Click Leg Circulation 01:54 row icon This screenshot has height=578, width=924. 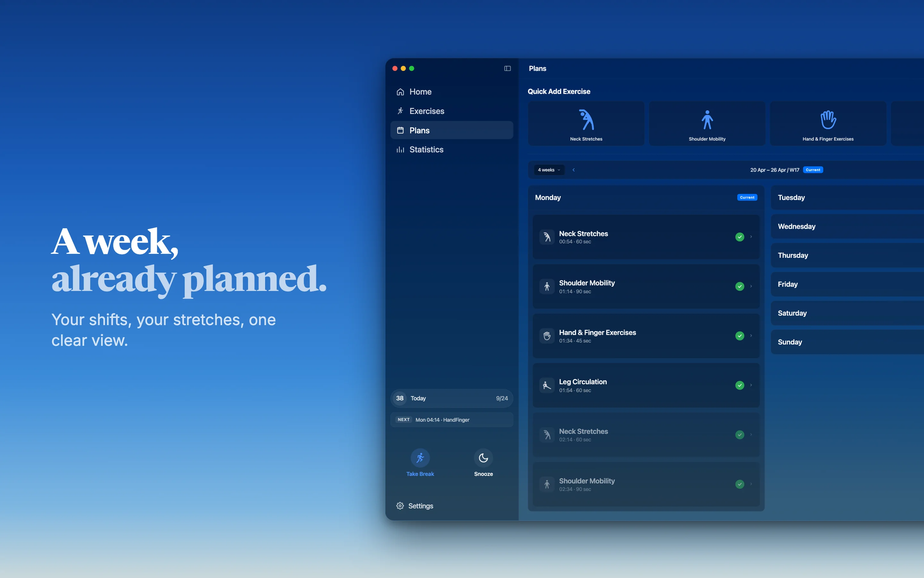click(x=547, y=385)
